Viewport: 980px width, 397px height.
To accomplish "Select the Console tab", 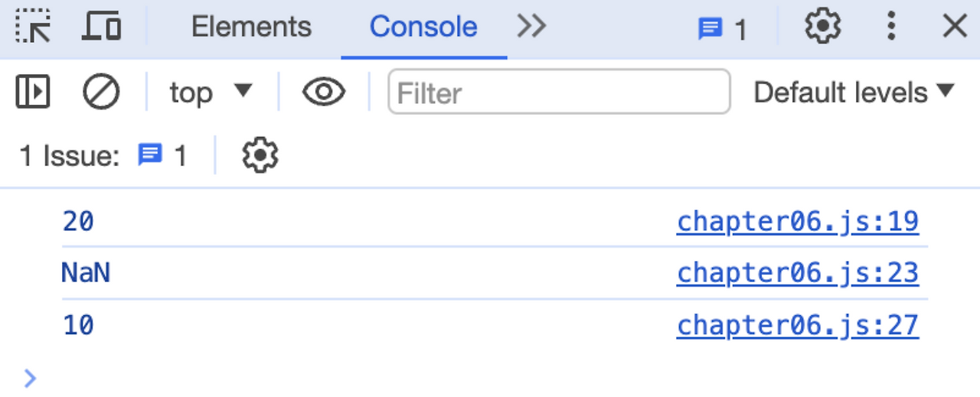I will (x=423, y=27).
